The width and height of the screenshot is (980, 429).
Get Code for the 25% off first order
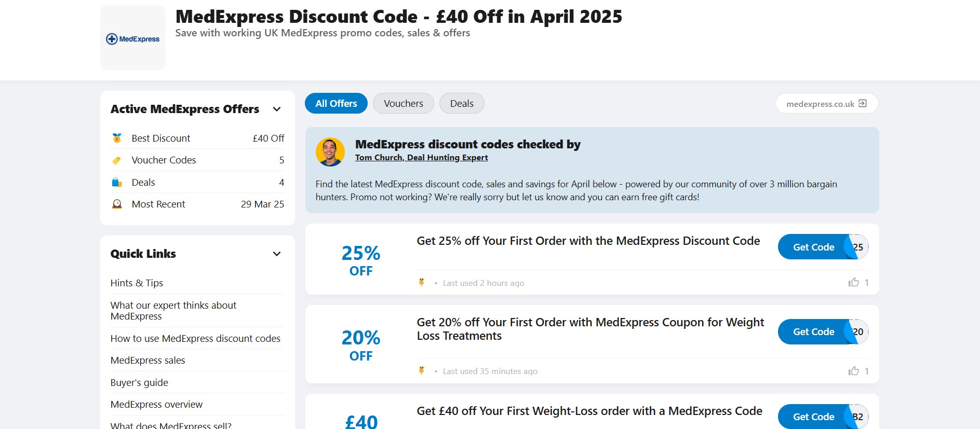click(814, 247)
